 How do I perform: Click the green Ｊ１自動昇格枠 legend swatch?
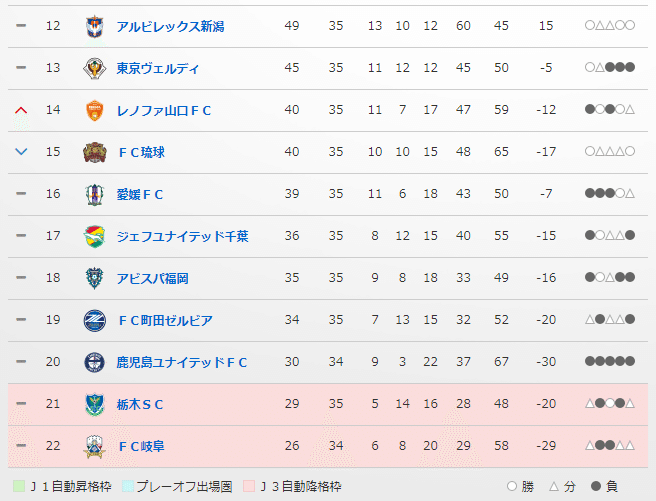click(19, 486)
